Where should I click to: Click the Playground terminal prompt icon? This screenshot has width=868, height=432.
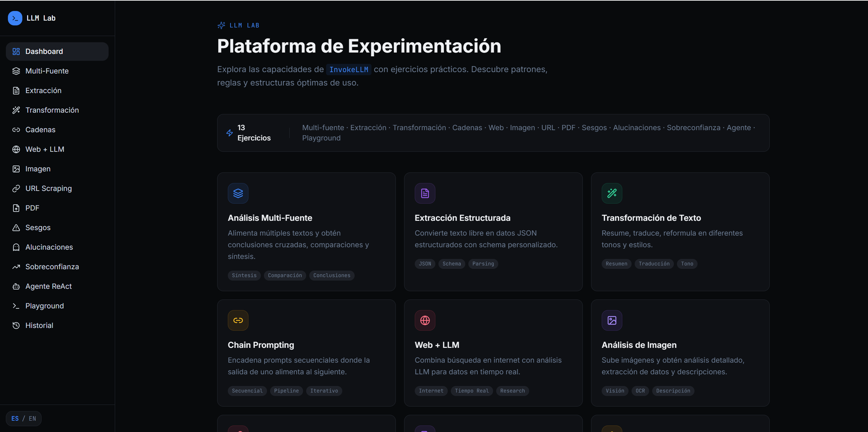tap(16, 306)
